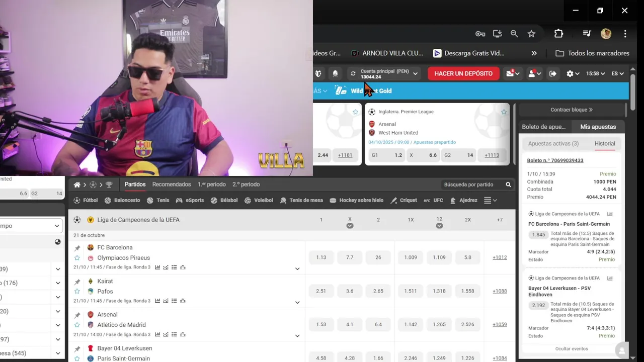Screen dimensions: 644x362
Task: Choose the Baloncesto sport filter
Action: (x=122, y=201)
